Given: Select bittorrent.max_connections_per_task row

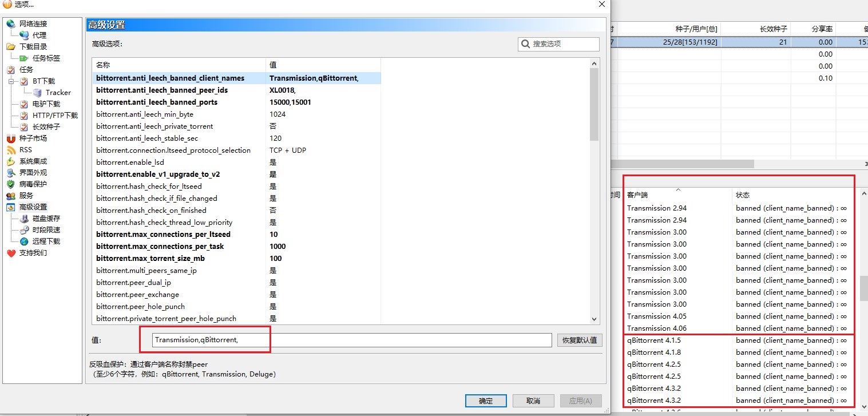Looking at the screenshot, I should (x=236, y=246).
